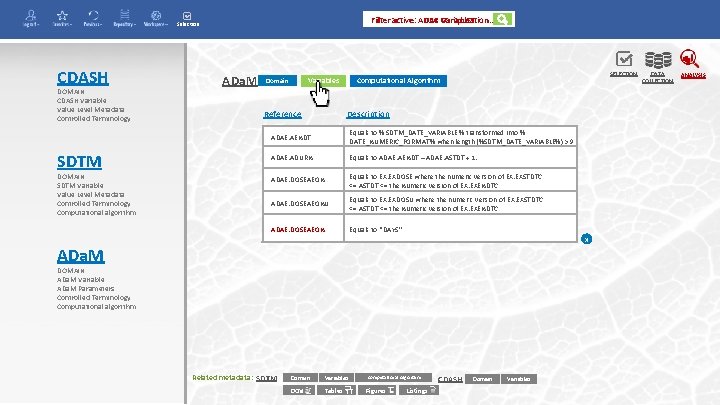The image size is (720, 405).
Task: Open Value level Metadata under CDASH
Action: coord(90,109)
